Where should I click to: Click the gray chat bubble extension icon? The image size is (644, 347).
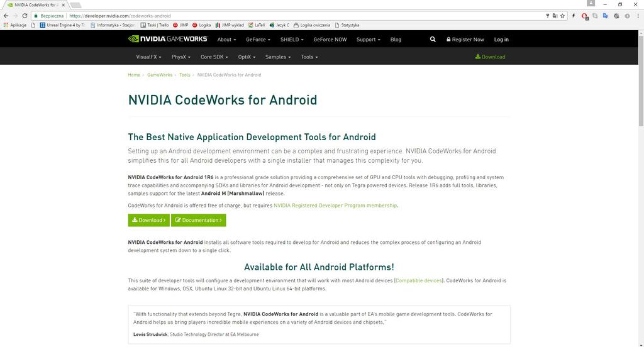coord(595,16)
